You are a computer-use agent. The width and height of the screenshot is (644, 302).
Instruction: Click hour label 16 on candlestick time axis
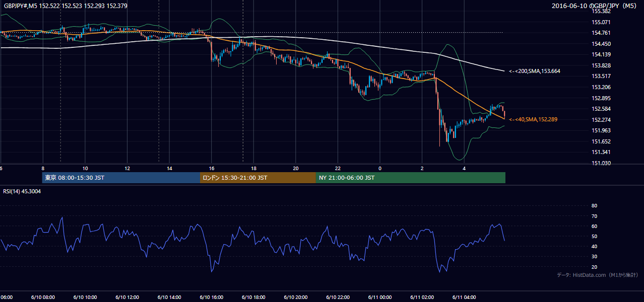[212, 168]
